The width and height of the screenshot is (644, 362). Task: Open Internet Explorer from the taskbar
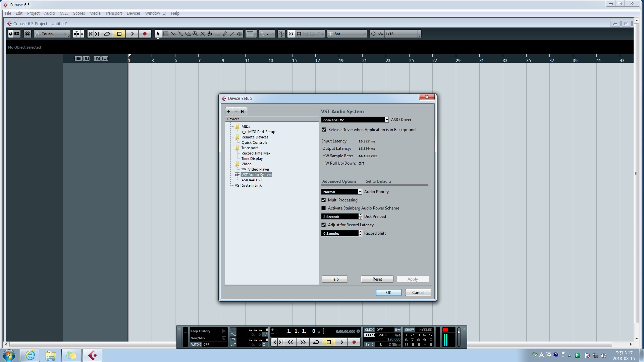coord(30,355)
